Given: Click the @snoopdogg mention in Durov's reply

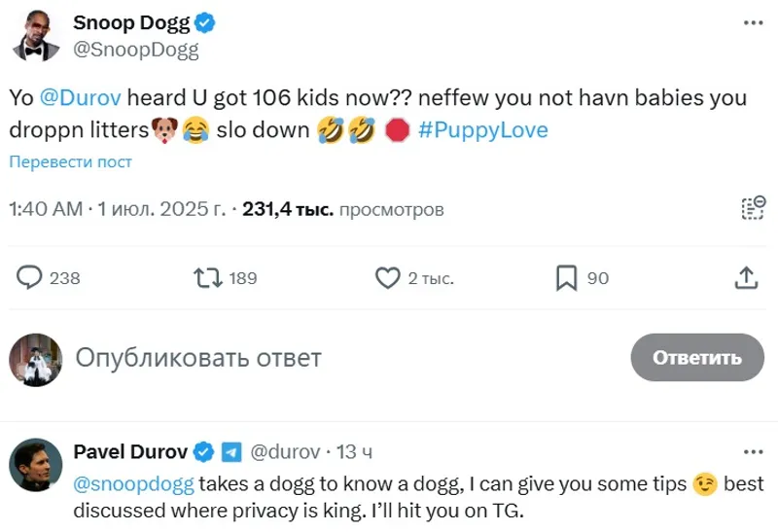Looking at the screenshot, I should [x=134, y=483].
